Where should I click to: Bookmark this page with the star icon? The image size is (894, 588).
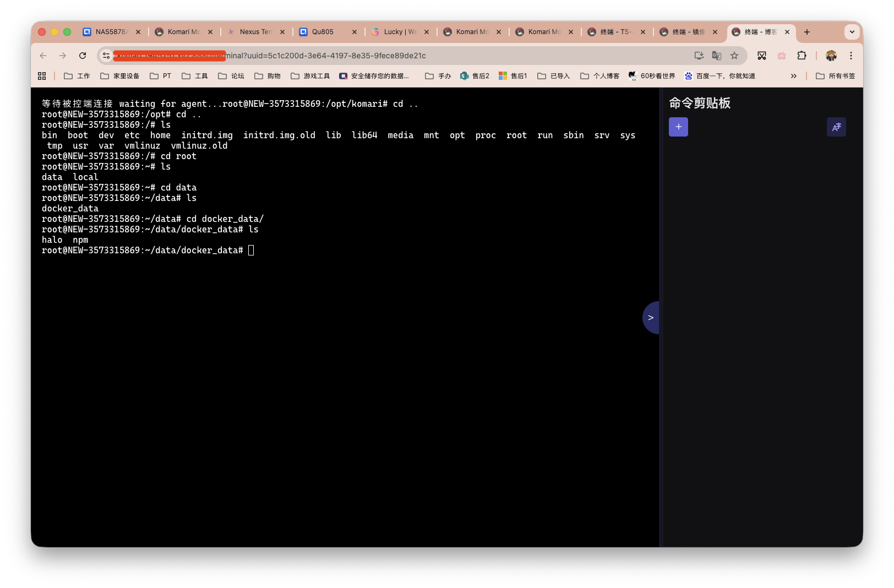734,56
